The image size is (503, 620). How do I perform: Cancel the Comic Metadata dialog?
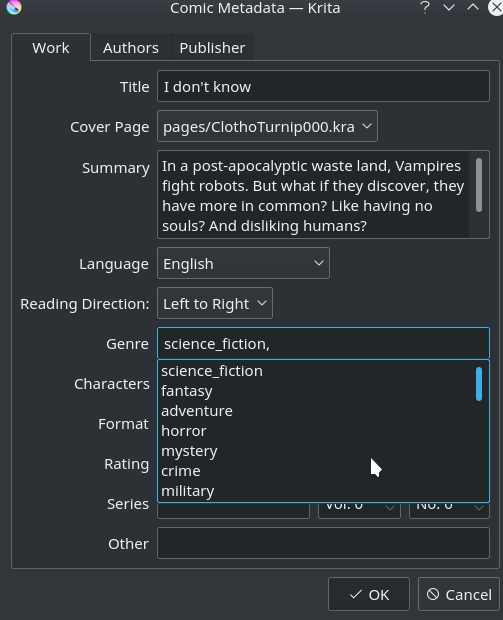tap(458, 594)
